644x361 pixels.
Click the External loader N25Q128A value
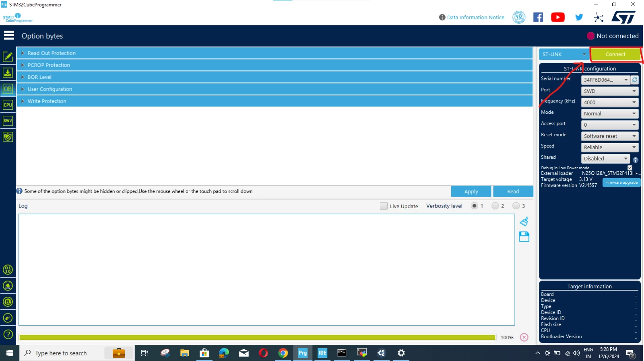click(x=611, y=173)
